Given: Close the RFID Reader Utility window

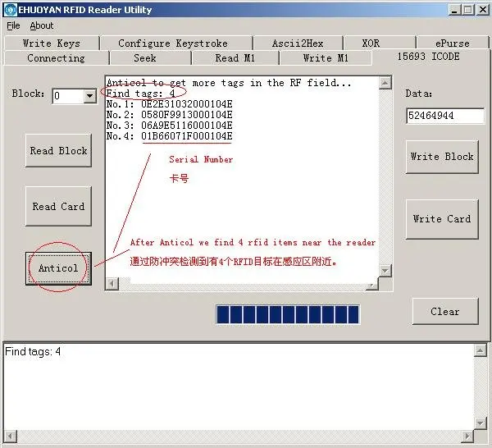Looking at the screenshot, I should pyautogui.click(x=483, y=10).
